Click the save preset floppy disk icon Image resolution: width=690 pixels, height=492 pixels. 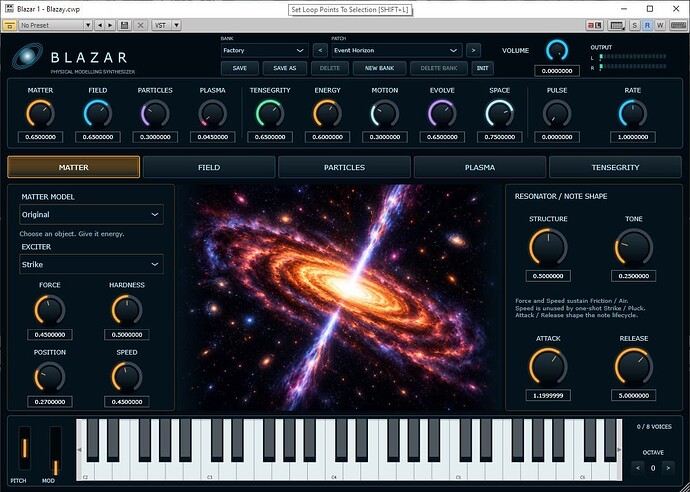click(125, 26)
